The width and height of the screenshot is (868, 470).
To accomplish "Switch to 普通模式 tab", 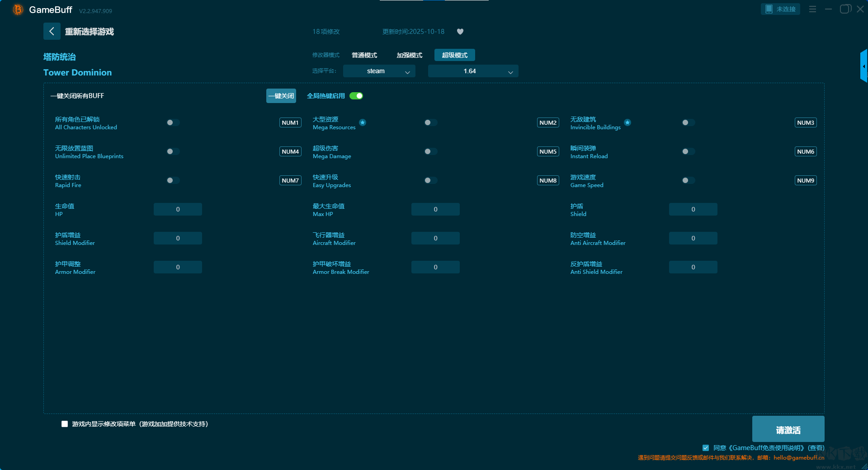I will (x=364, y=55).
